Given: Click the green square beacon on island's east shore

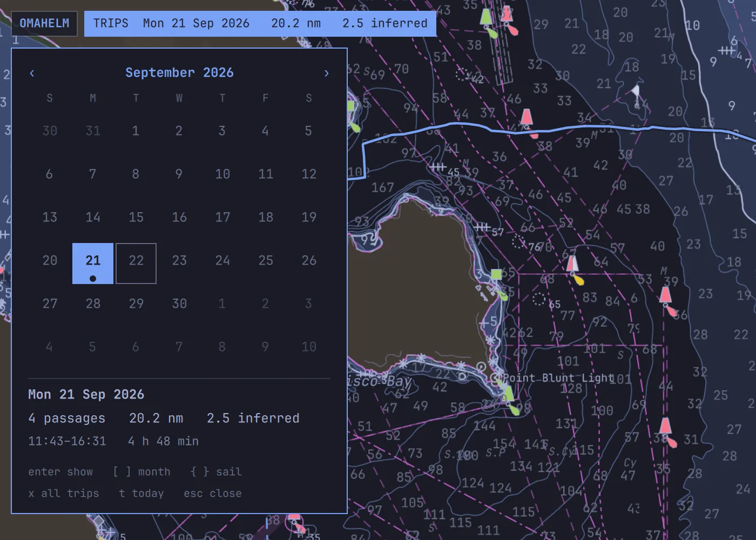Looking at the screenshot, I should [x=496, y=274].
